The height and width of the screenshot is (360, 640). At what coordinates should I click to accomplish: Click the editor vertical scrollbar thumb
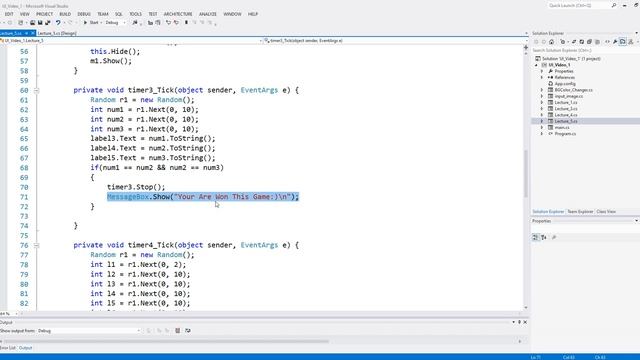tap(526, 173)
